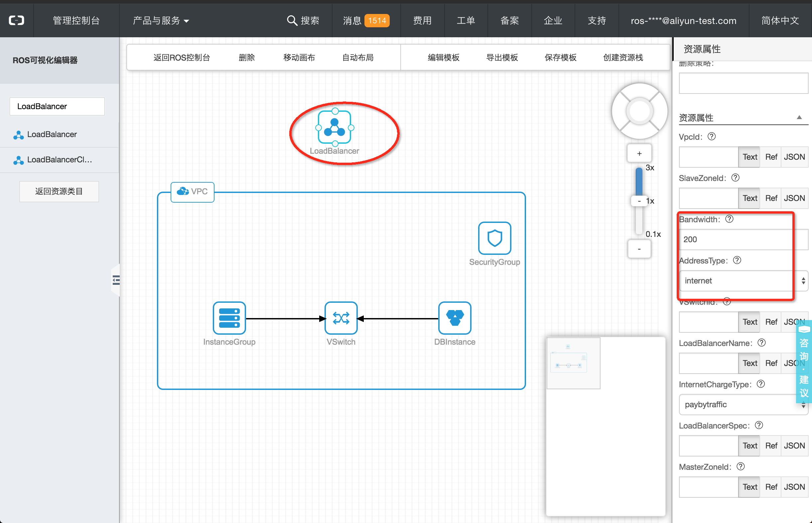Viewport: 812px width, 523px height.
Task: Click the LoadBalancer search input field
Action: tap(57, 106)
